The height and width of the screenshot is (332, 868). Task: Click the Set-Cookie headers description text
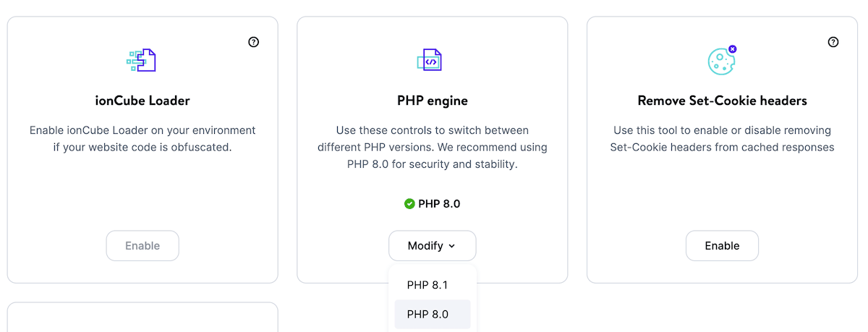[722, 139]
